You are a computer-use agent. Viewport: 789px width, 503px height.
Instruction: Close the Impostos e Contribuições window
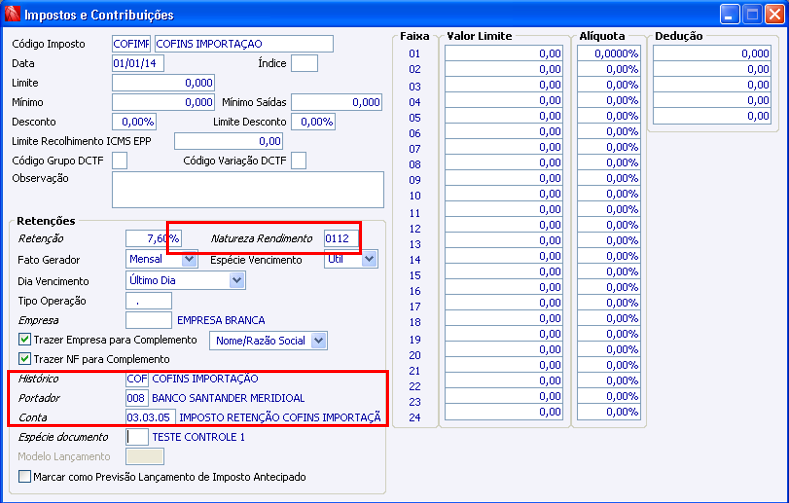(774, 14)
